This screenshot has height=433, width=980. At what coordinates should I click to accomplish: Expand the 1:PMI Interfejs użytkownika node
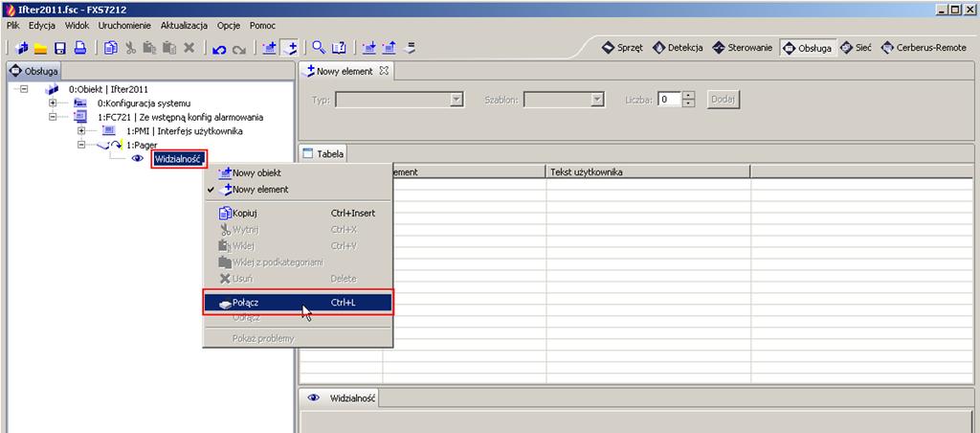pos(81,131)
